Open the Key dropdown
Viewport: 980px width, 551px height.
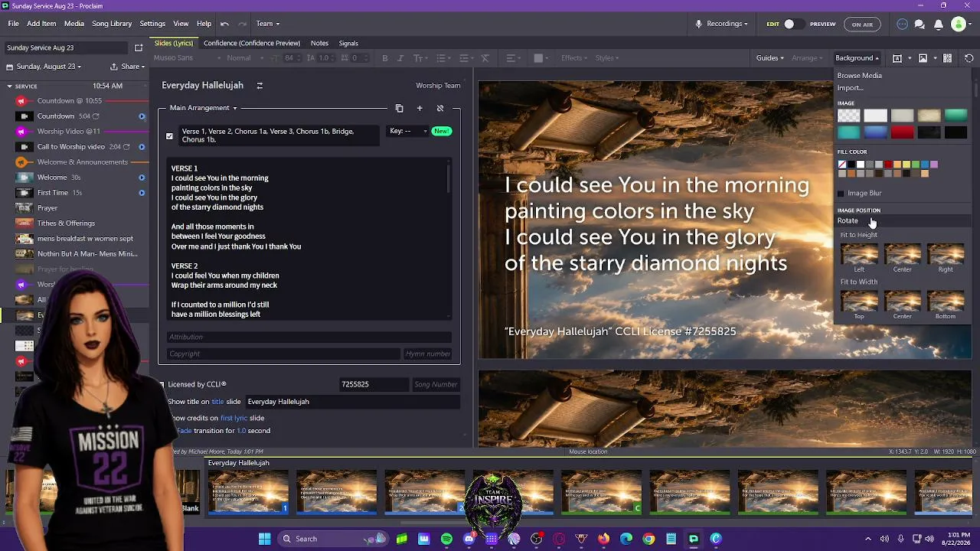pos(408,131)
